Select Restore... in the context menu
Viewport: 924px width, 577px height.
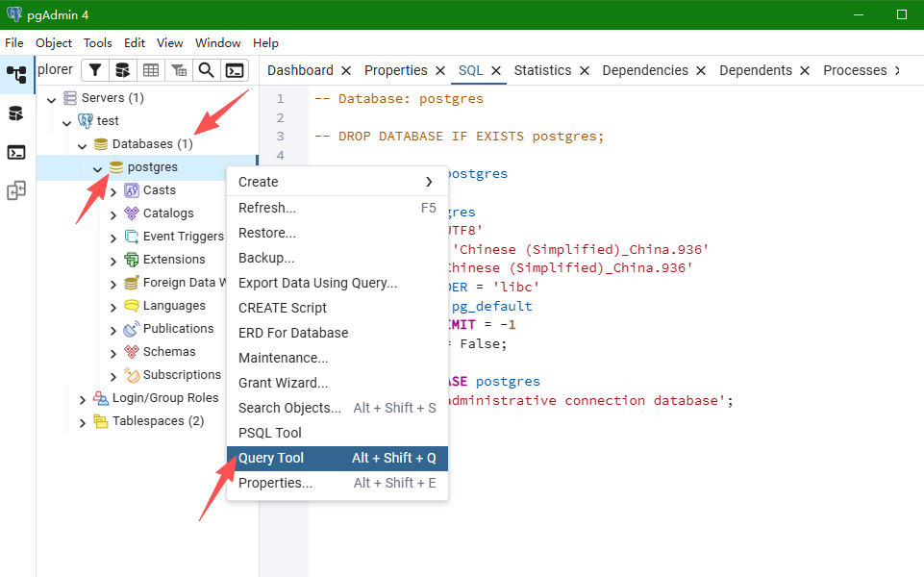coord(337,233)
